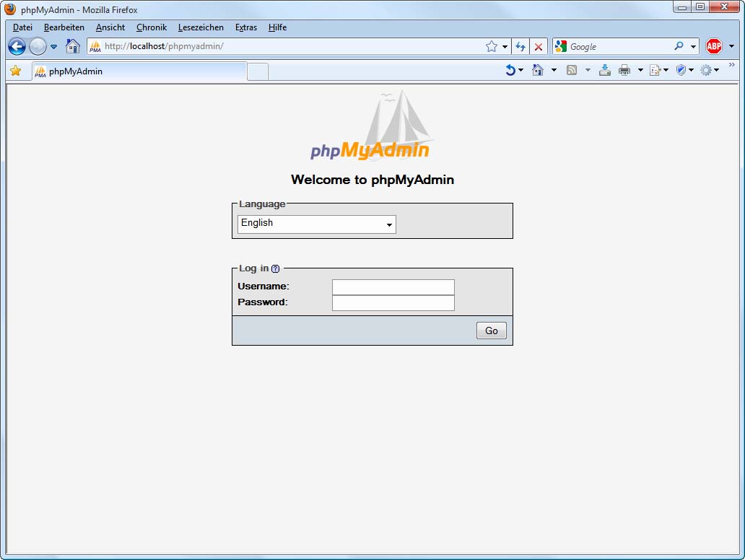The image size is (745, 560).
Task: Click the PMA site favicon in address bar
Action: click(95, 47)
